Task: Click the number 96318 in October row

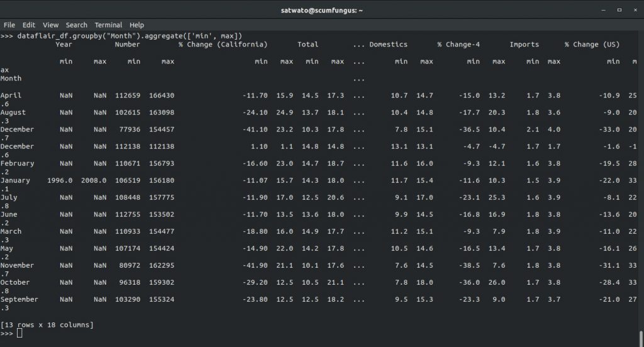Action: pos(130,282)
